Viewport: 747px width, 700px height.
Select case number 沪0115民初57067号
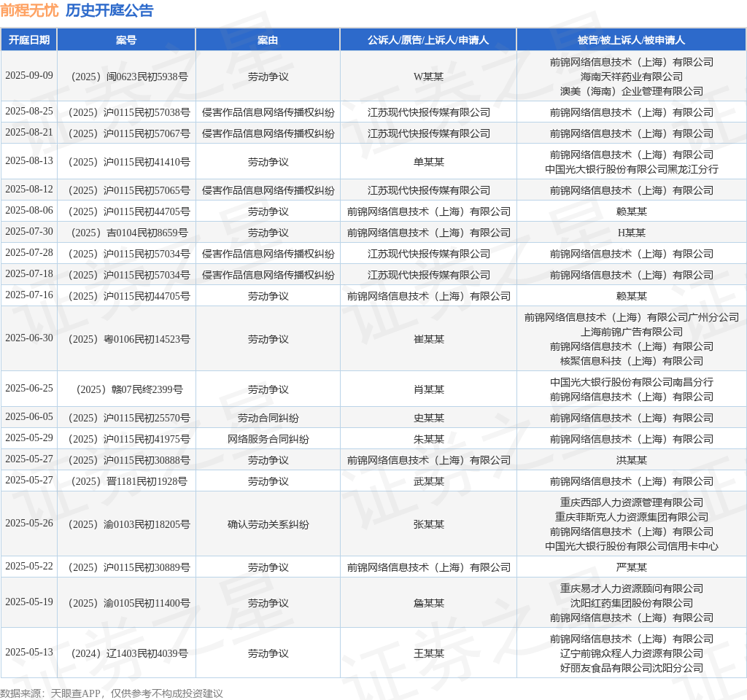(x=129, y=133)
